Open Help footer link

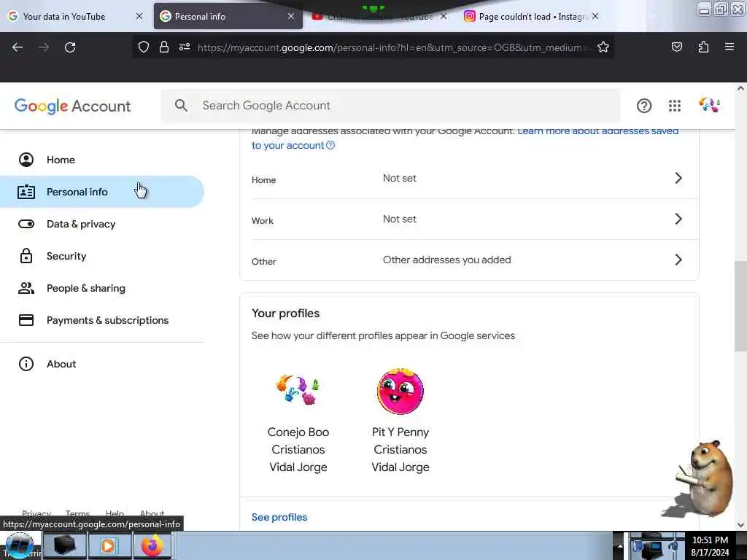coord(115,513)
